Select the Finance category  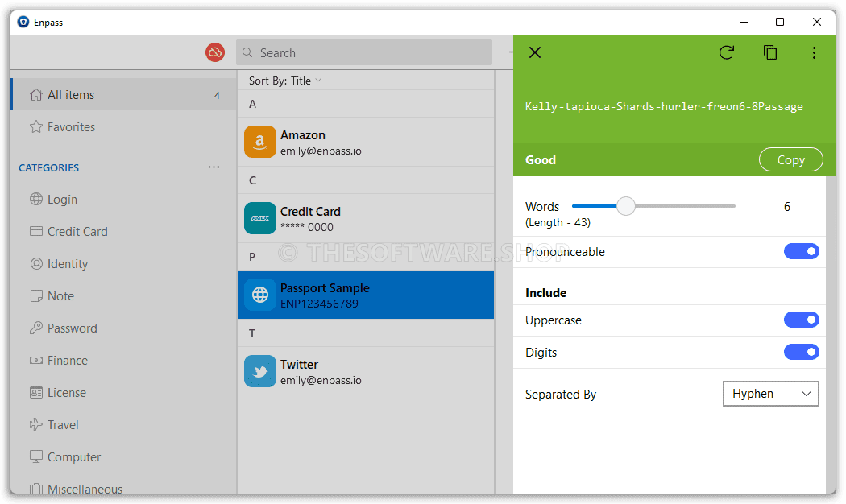123,360
